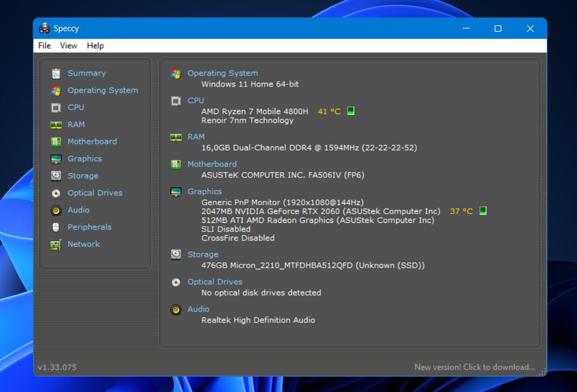Viewport: 577px width, 392px height.
Task: Open the RAM heading link in summary
Action: pyautogui.click(x=196, y=137)
